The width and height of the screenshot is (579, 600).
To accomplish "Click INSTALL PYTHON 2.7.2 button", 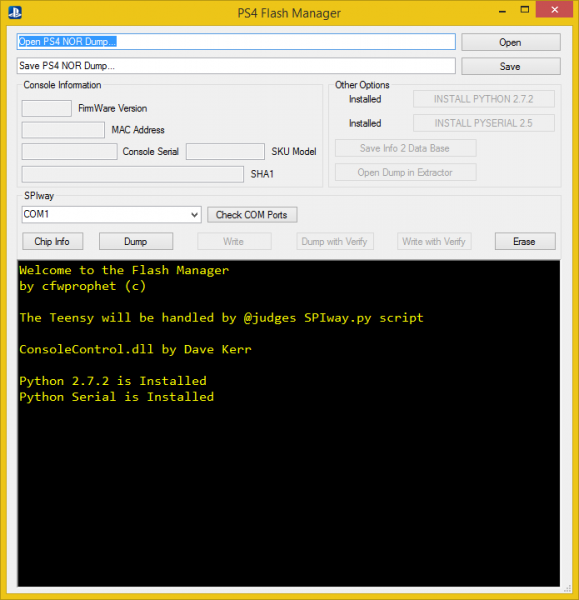I will pyautogui.click(x=483, y=99).
